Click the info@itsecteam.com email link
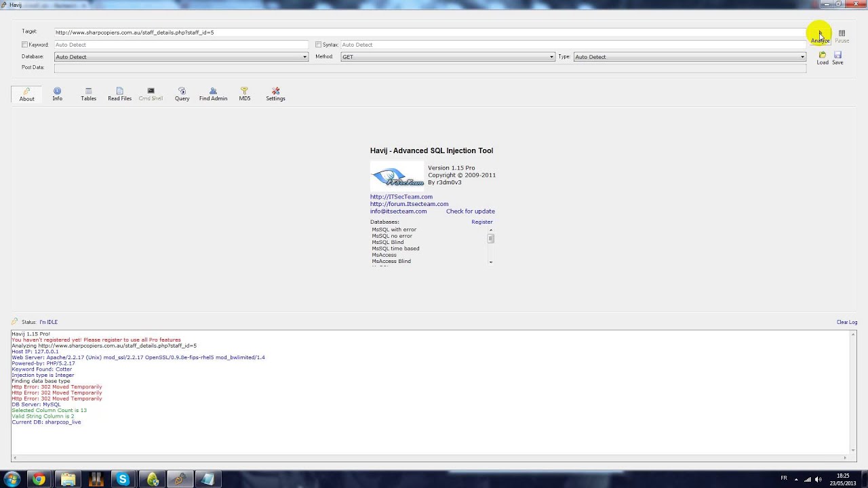The width and height of the screenshot is (868, 488). pos(399,211)
